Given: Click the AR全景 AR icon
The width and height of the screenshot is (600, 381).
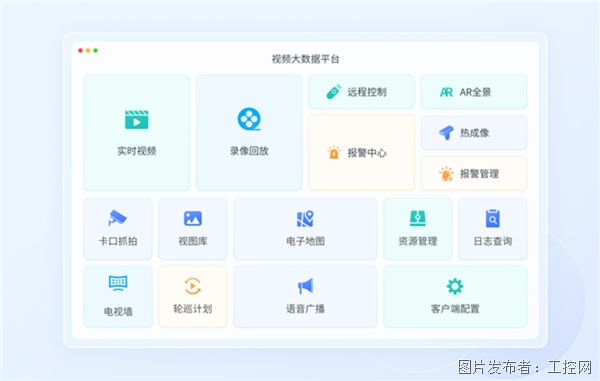Looking at the screenshot, I should tap(446, 92).
